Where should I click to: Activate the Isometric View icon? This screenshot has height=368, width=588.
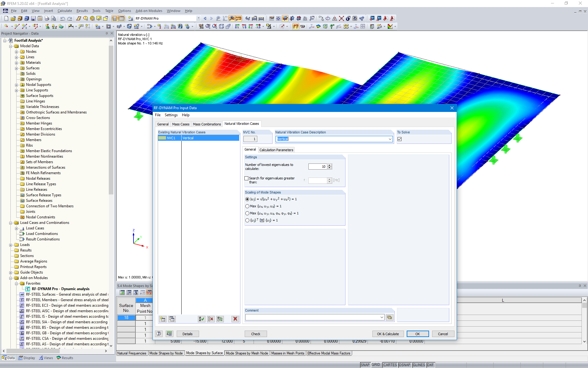point(222,26)
